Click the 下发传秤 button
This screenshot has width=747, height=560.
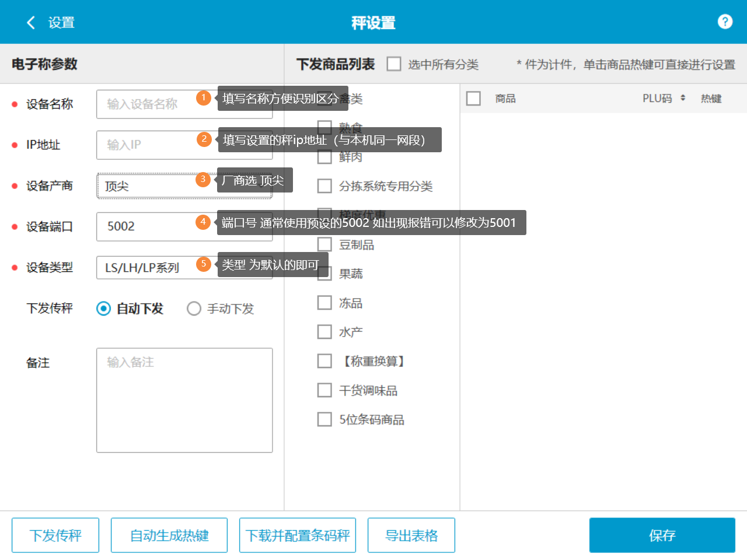[55, 535]
